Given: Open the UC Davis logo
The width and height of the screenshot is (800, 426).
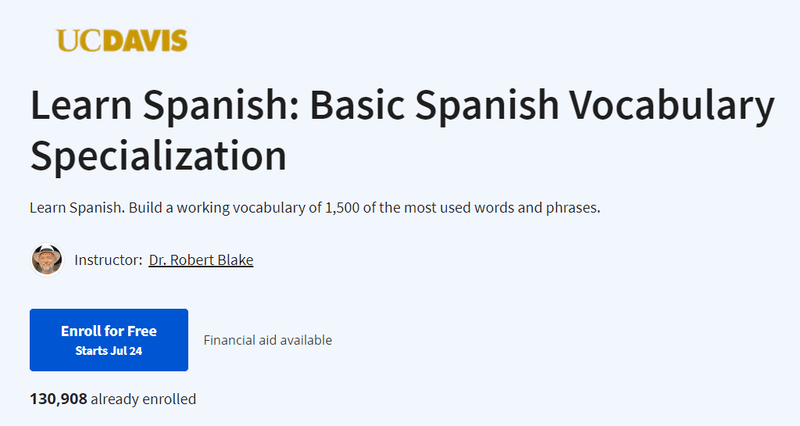Looking at the screenshot, I should point(122,41).
